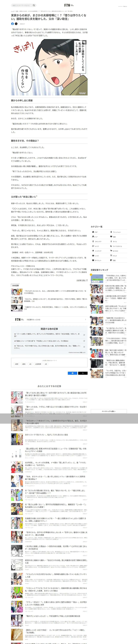Viewport: 138px width, 644px height.
Task: Expand FTN の記事をもっとみる chevron
Action: coord(85,320)
